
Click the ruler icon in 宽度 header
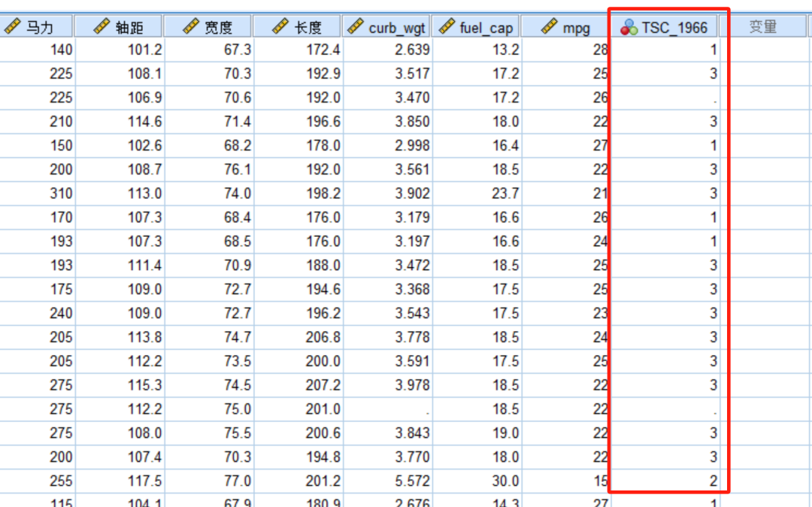pos(191,28)
